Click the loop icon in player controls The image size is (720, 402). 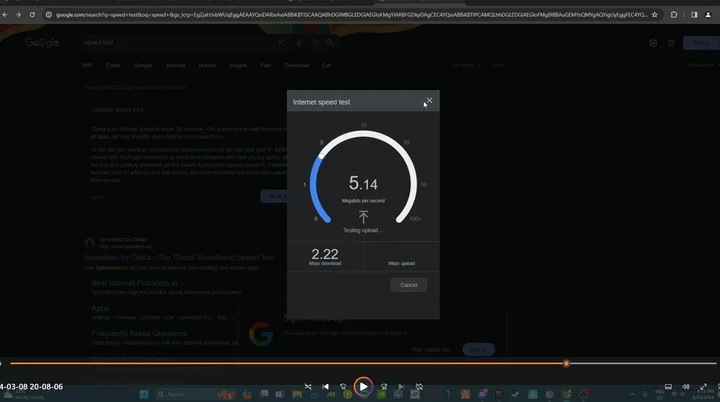[420, 386]
